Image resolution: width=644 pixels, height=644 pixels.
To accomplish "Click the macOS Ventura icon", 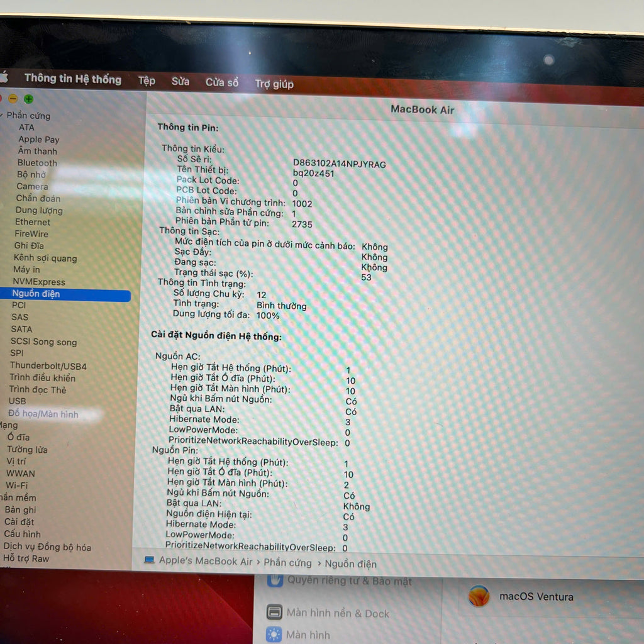I will point(479,596).
